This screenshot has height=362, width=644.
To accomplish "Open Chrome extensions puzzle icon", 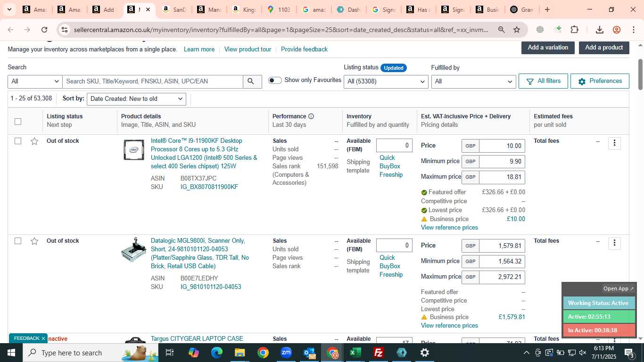I will [x=574, y=30].
